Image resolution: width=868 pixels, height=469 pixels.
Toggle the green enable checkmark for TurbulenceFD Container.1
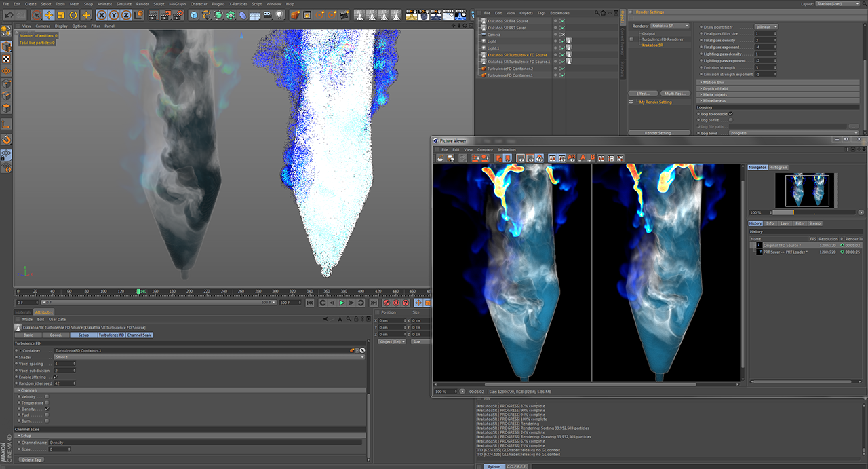tap(562, 75)
